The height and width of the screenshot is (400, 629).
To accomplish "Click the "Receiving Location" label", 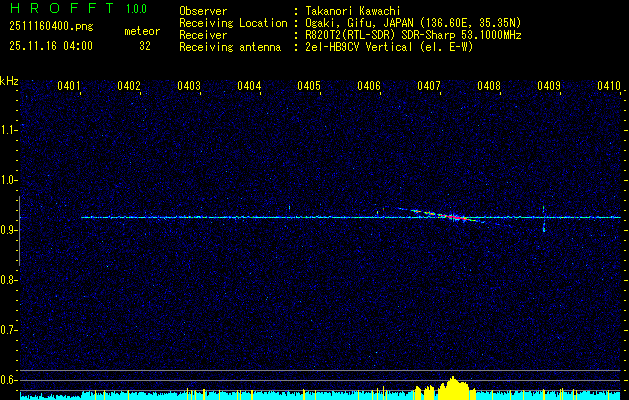I will pyautogui.click(x=233, y=23).
